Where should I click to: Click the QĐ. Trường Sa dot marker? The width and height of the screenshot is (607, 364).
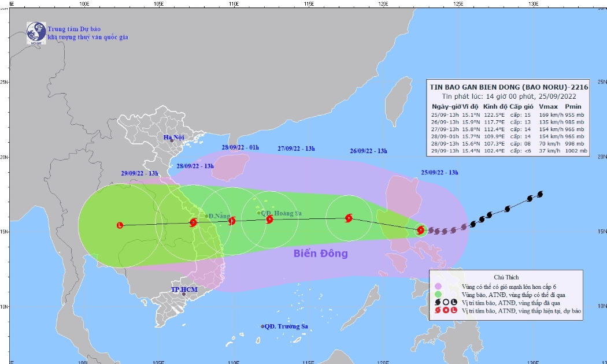pos(262,326)
